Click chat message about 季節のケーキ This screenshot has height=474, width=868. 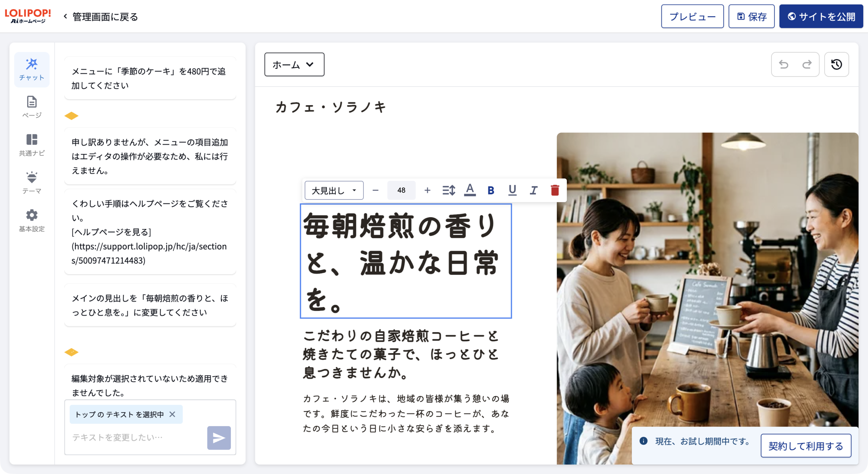click(x=150, y=78)
